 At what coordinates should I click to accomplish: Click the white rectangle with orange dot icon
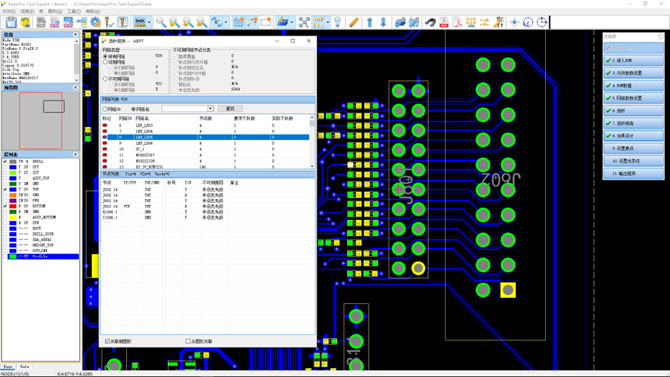pos(266,22)
